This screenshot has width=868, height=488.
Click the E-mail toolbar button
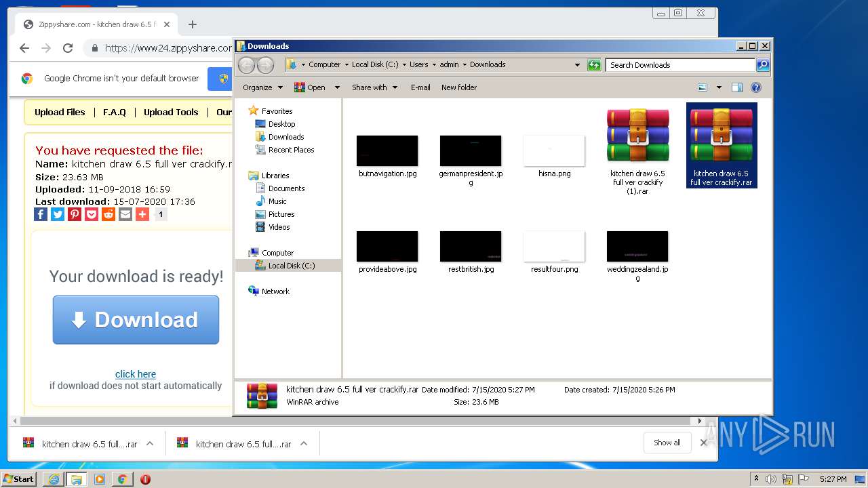pyautogui.click(x=420, y=87)
